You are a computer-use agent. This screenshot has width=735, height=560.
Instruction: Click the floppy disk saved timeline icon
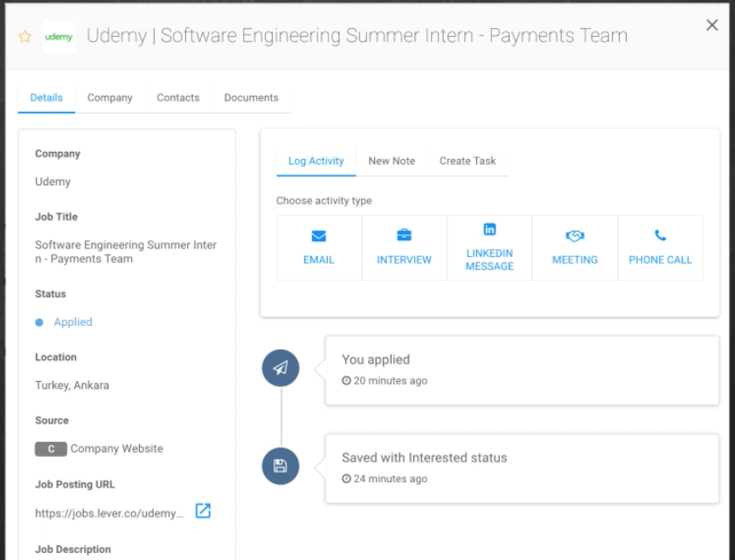point(281,466)
